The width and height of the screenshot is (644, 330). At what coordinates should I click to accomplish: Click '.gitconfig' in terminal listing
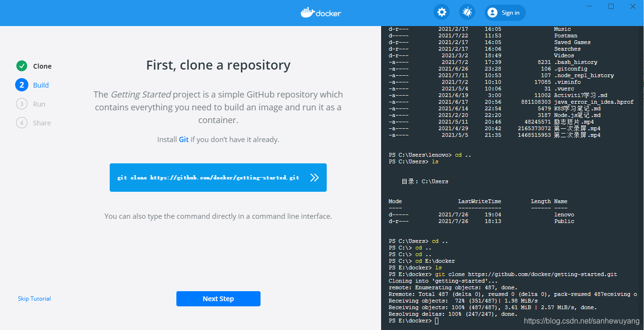(x=571, y=69)
